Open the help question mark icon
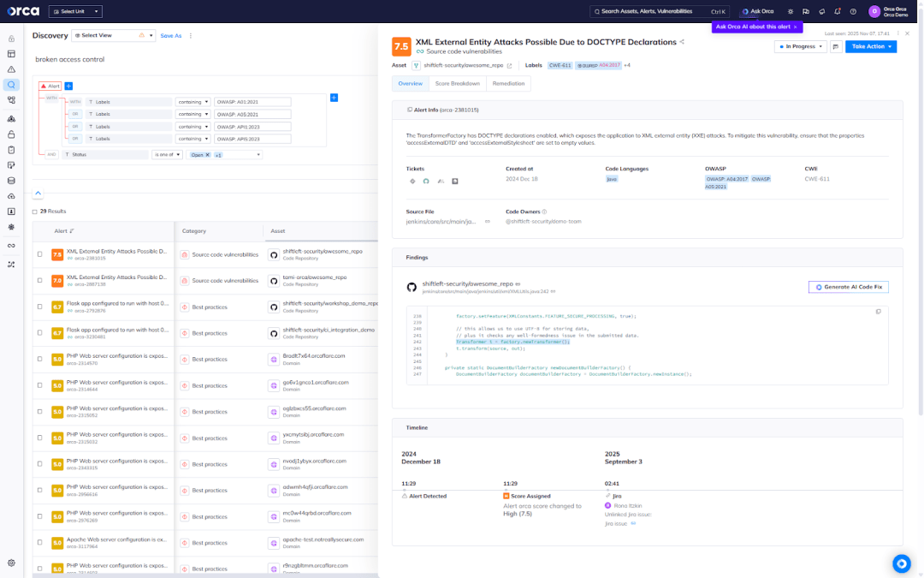Screen dimensions: 924x578 [852, 11]
